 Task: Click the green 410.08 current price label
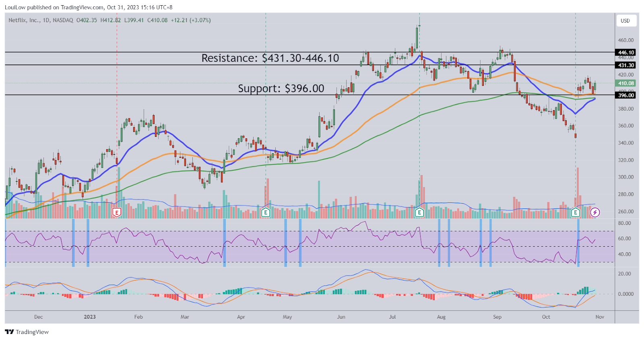click(626, 83)
